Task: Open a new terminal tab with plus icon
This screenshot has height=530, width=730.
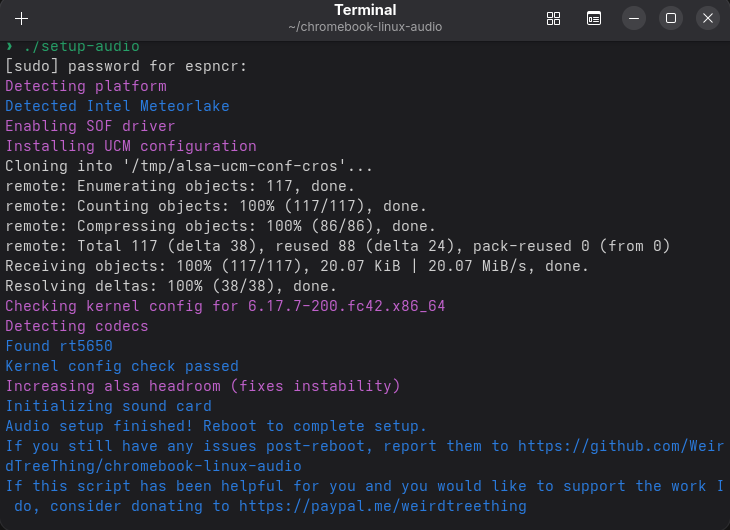Action: (22, 18)
